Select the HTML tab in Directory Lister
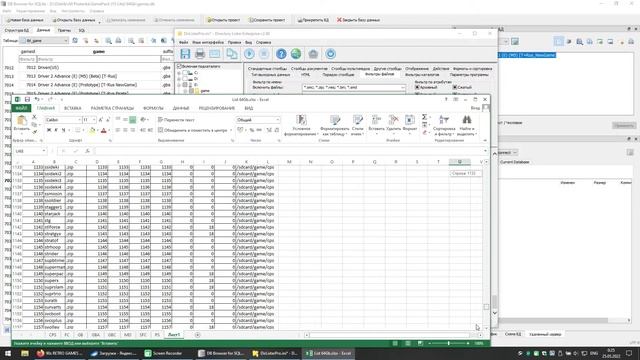This screenshot has height=360, width=640. pos(305,75)
